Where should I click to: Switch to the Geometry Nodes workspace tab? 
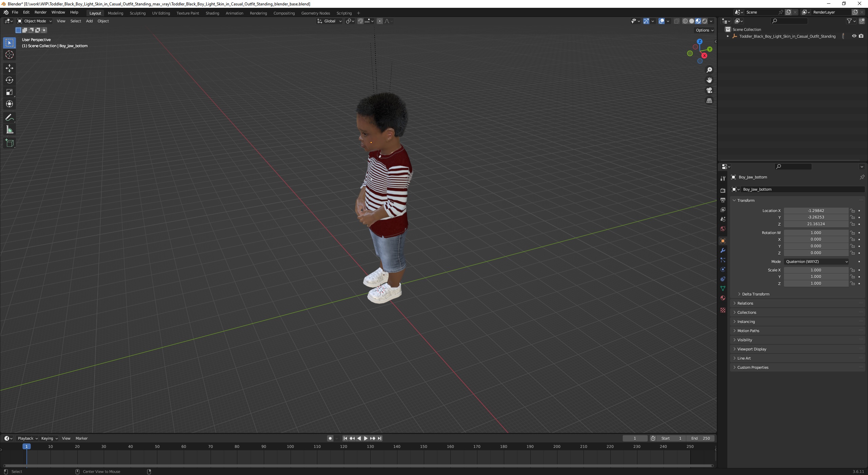coord(316,13)
